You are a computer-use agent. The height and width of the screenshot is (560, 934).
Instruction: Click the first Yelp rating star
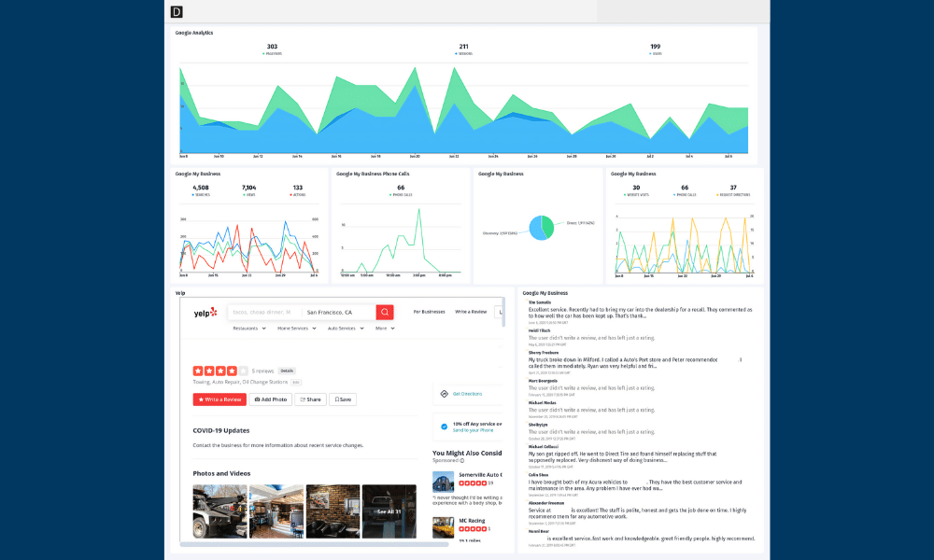[198, 371]
